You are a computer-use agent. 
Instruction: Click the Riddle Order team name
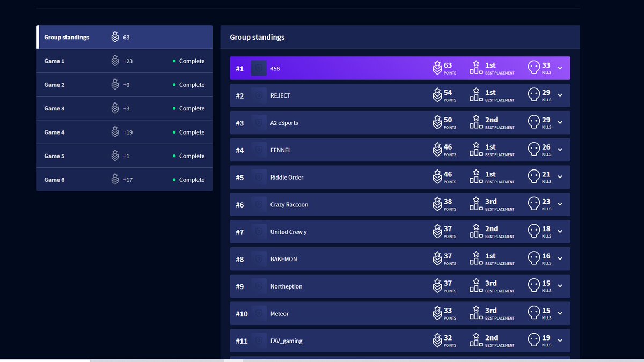287,178
